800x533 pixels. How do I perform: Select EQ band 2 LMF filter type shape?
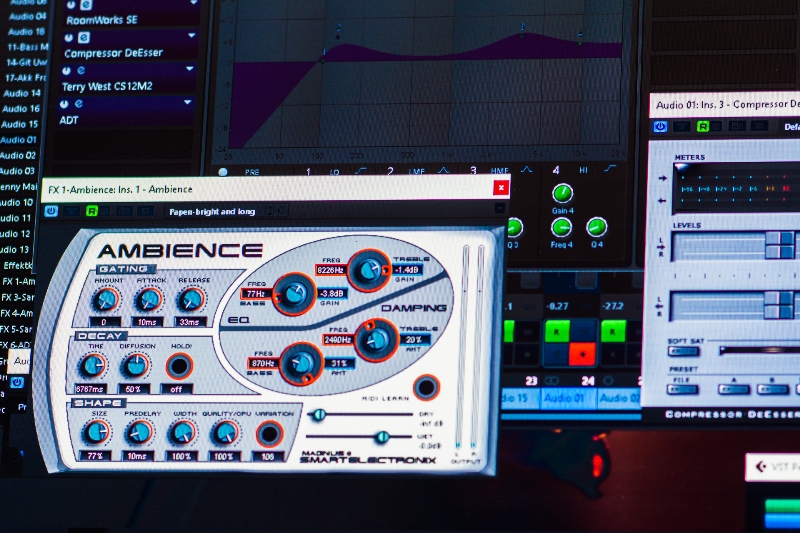click(443, 170)
